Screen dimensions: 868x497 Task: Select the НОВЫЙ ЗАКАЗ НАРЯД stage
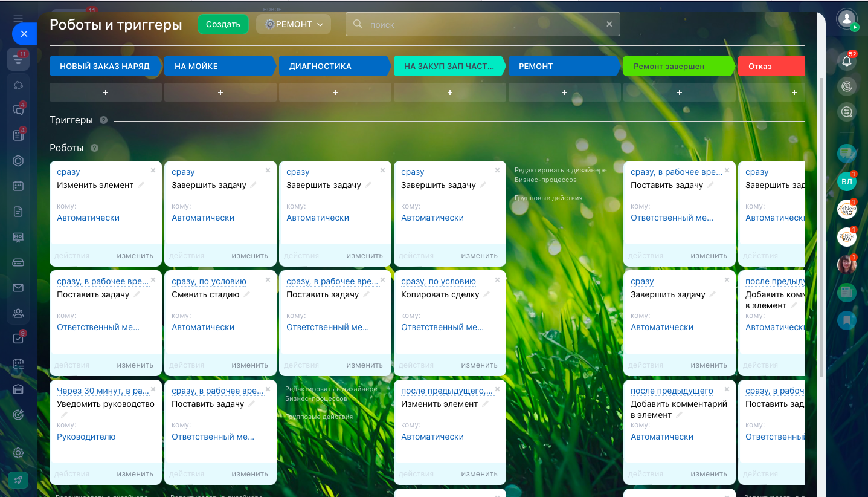106,66
